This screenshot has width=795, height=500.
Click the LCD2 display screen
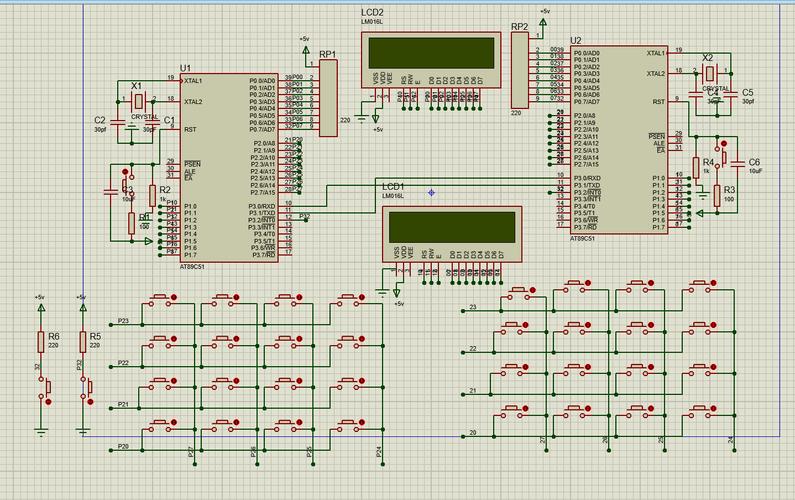click(x=431, y=53)
